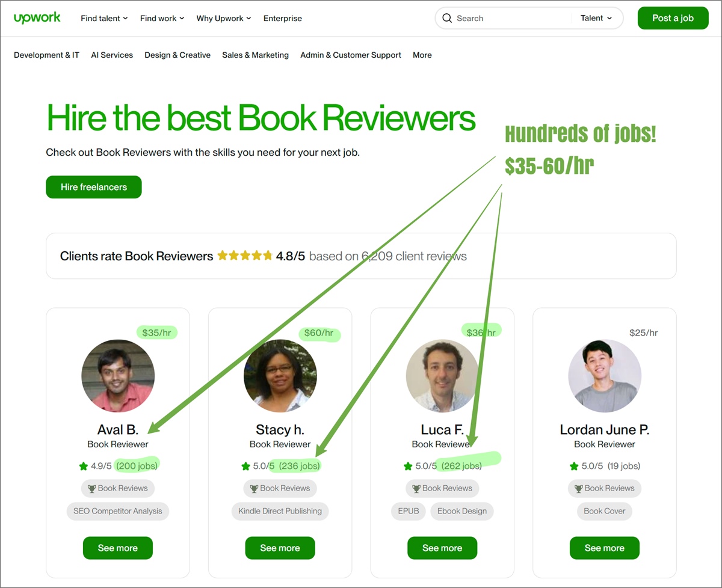Open the Enterprise page
This screenshot has height=588, width=722.
283,18
